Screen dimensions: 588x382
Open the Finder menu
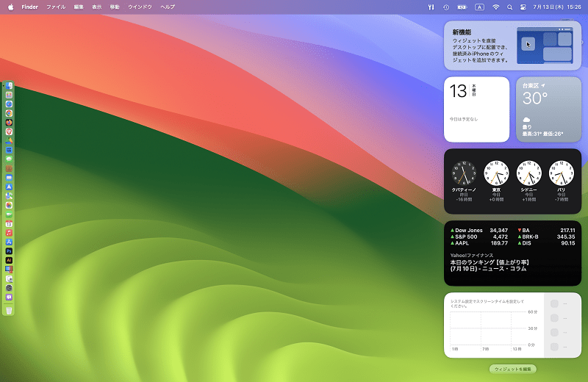point(29,7)
